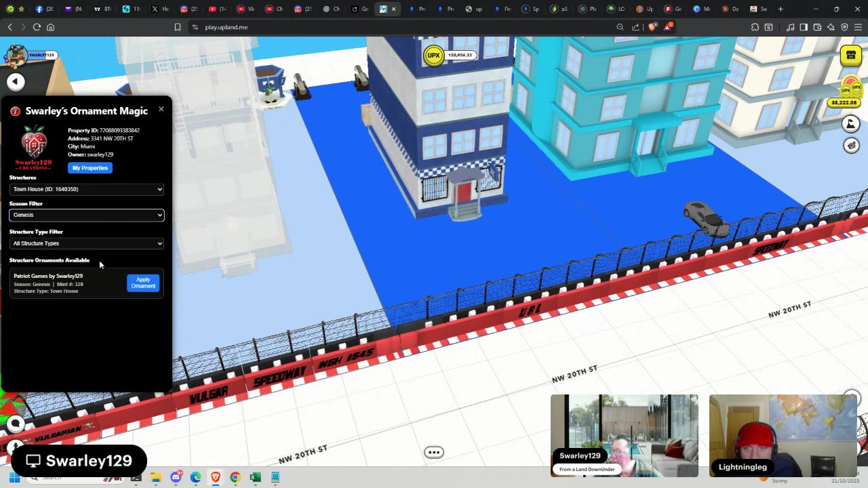Open the Brave Shields lion icon
The image size is (868, 488).
tap(652, 27)
